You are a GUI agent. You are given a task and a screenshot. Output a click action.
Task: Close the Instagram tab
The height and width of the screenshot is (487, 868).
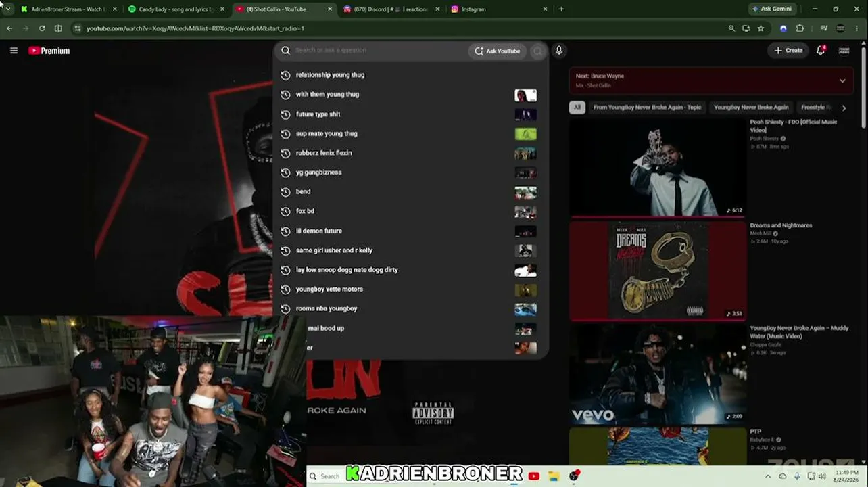tap(546, 9)
